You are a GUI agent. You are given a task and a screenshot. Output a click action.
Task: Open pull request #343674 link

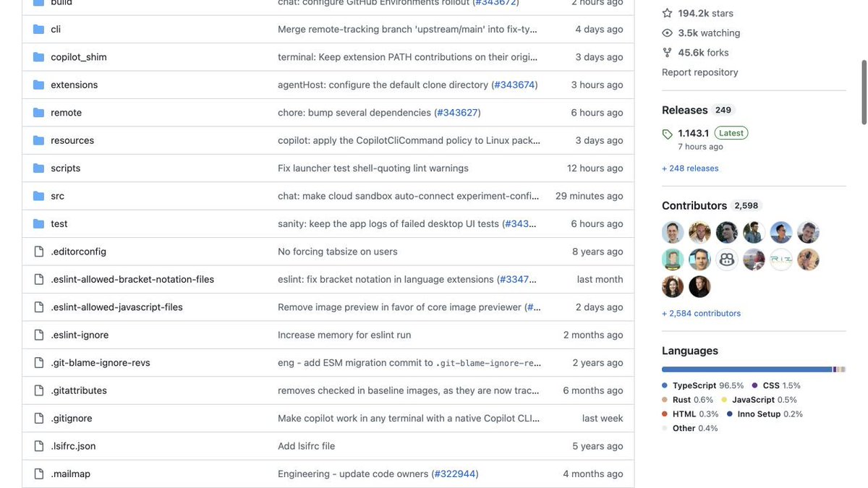pyautogui.click(x=515, y=85)
